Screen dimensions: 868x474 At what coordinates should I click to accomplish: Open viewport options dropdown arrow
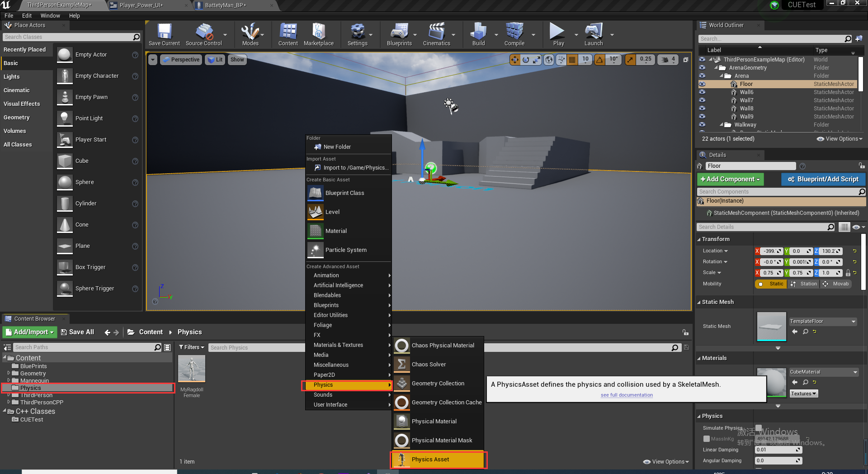153,60
